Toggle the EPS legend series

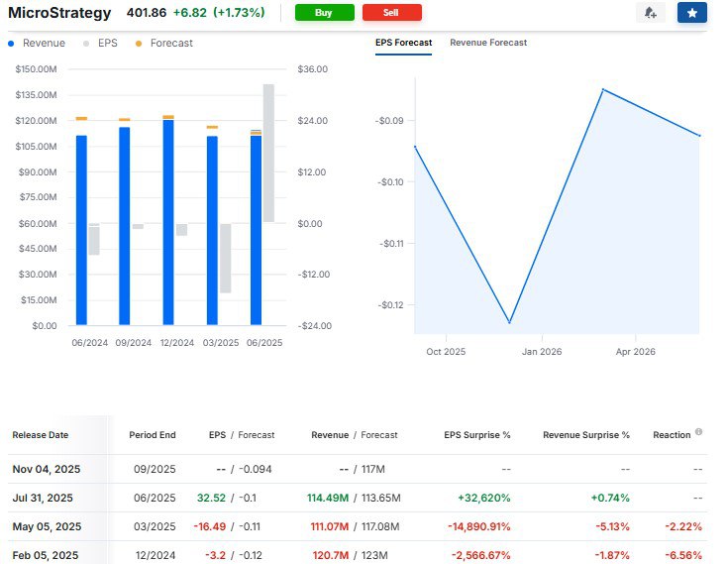(x=100, y=44)
